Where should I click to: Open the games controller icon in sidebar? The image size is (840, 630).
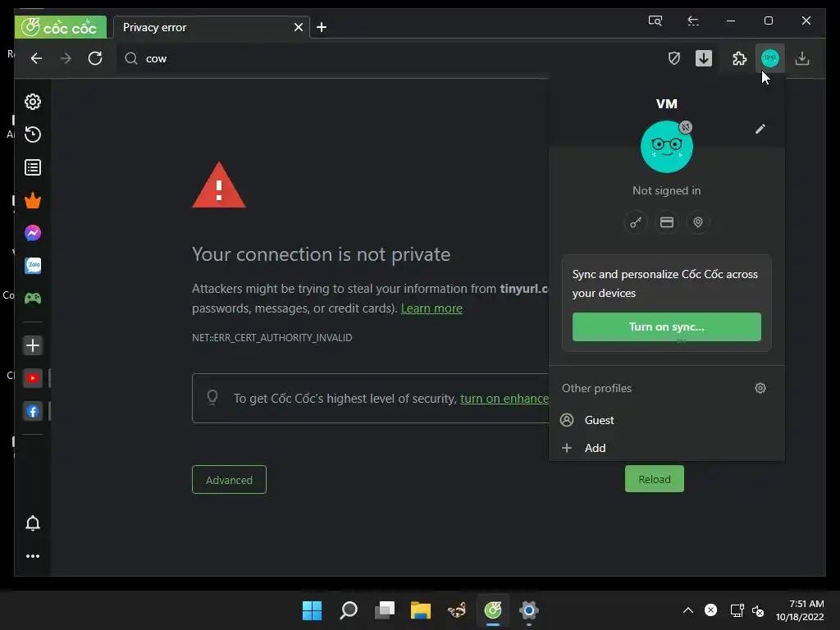click(33, 299)
